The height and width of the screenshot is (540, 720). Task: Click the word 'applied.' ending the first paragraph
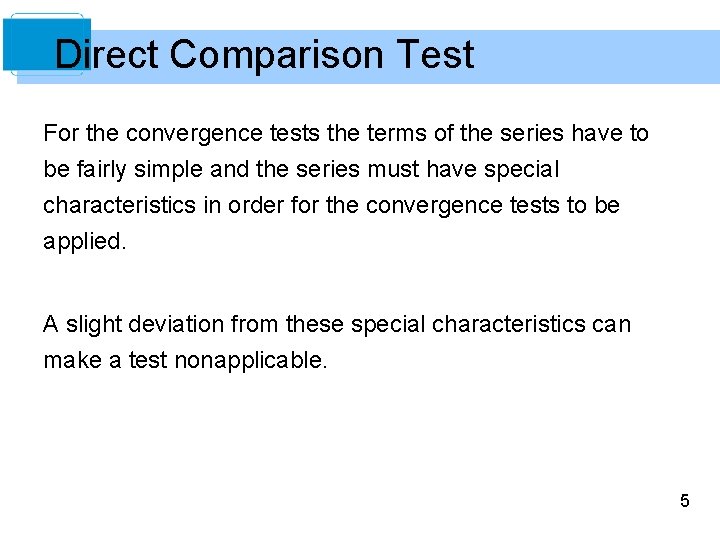click(x=85, y=242)
